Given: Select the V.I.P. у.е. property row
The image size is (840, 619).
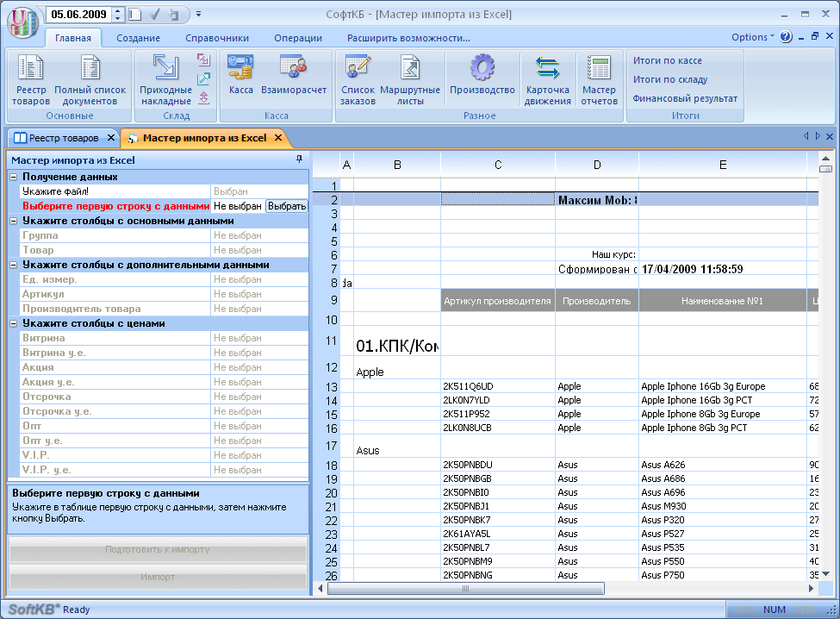Looking at the screenshot, I should tap(164, 470).
